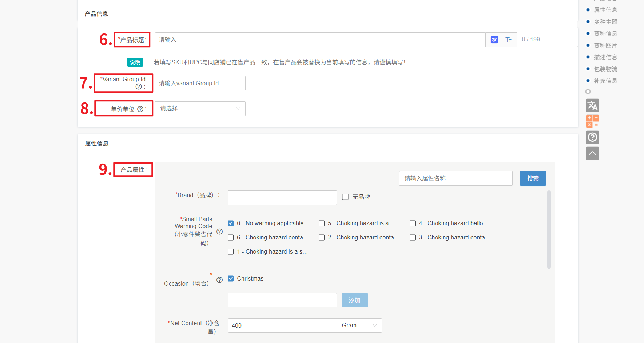Jump to 包装物流 section in side navigation
This screenshot has width=644, height=343.
point(605,69)
